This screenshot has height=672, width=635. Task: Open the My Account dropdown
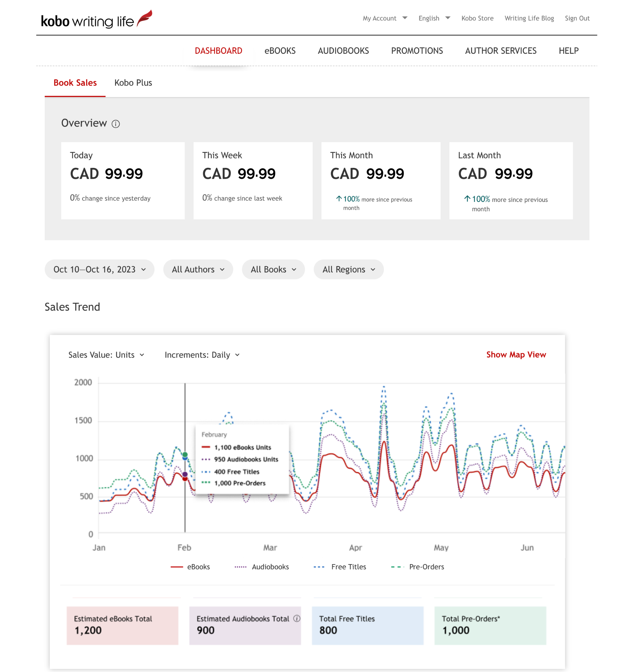385,18
